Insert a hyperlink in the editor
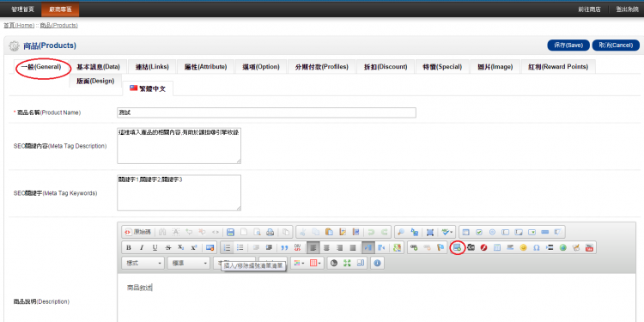Viewport: 644px width, 322px height. click(414, 247)
